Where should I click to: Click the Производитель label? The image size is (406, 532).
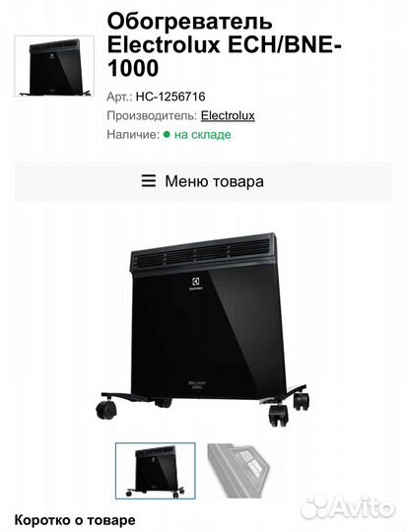[152, 115]
